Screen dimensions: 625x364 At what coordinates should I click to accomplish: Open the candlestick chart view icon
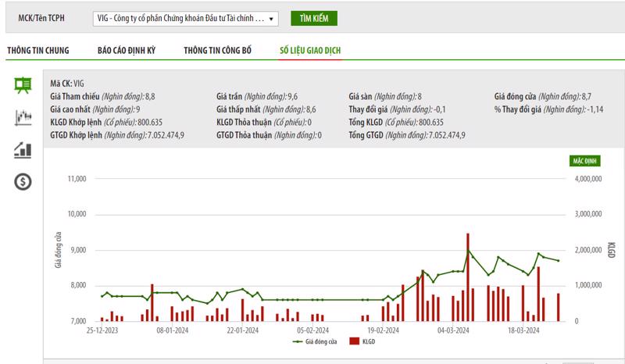[x=23, y=118]
